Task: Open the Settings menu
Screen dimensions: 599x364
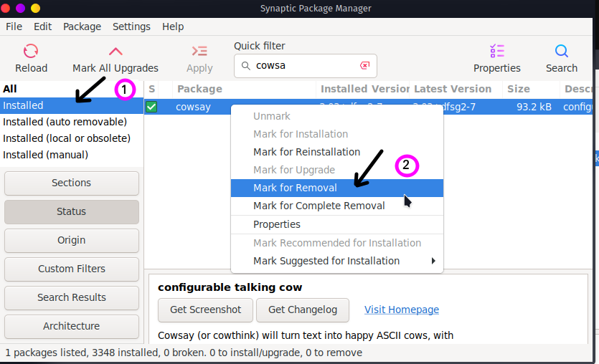Action: (x=131, y=27)
